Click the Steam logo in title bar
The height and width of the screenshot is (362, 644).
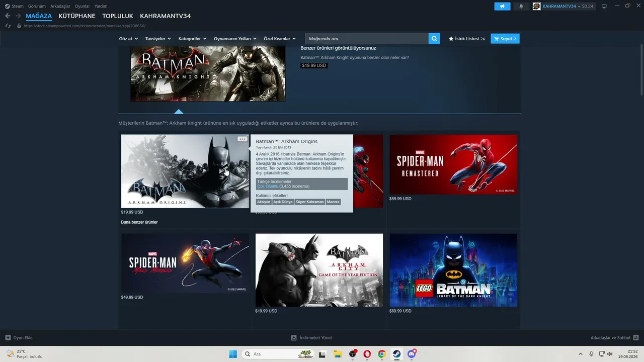7,6
